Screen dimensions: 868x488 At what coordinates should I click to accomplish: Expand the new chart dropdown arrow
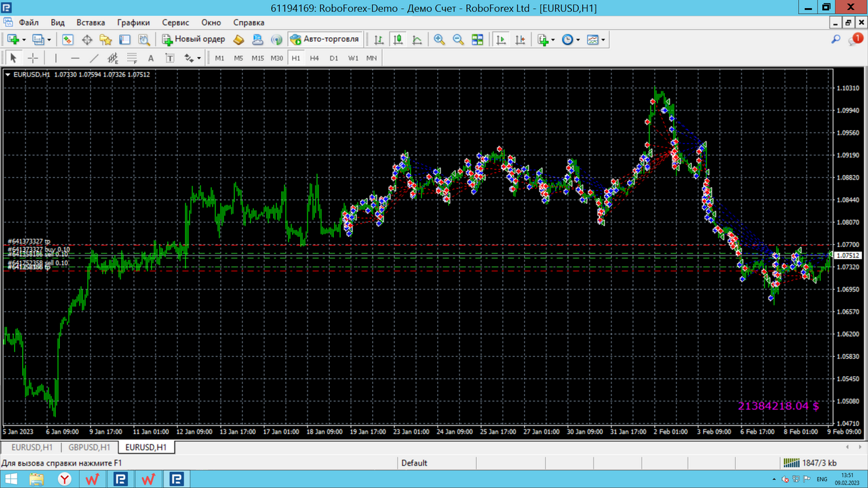click(x=24, y=40)
